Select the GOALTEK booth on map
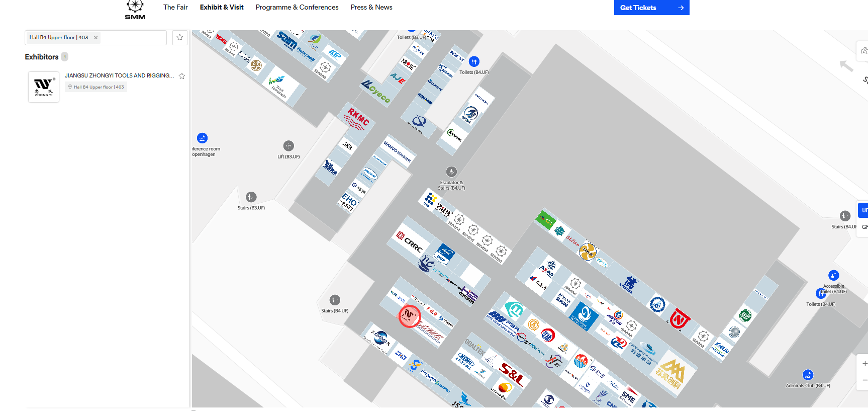 [x=474, y=346]
